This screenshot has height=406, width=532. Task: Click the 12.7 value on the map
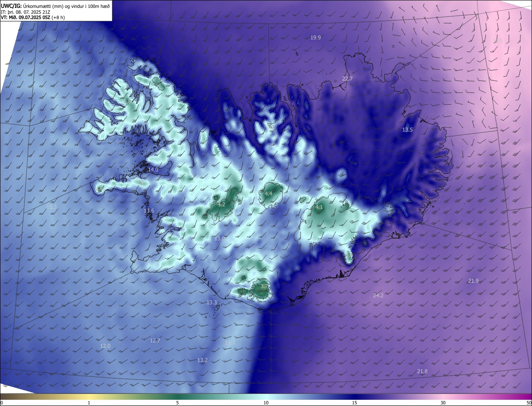[x=155, y=341]
